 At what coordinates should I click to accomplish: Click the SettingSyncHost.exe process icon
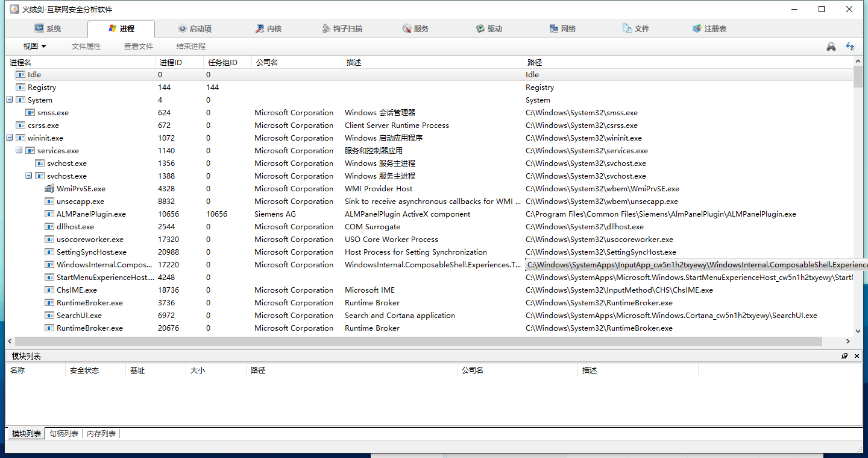tap(49, 252)
